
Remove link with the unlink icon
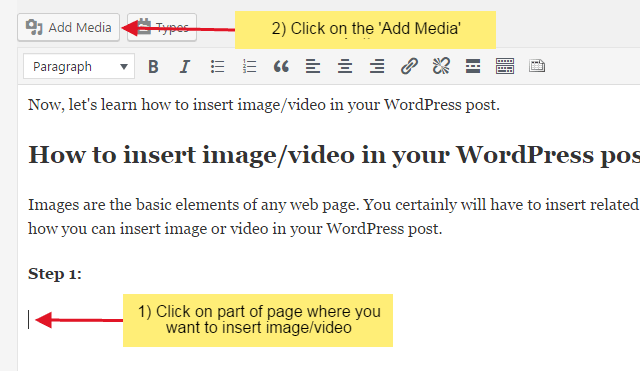click(x=441, y=66)
